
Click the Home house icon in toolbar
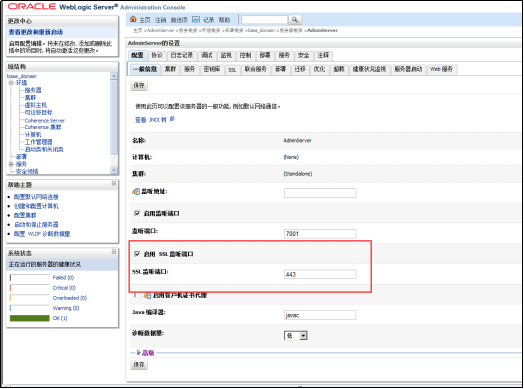click(x=133, y=19)
